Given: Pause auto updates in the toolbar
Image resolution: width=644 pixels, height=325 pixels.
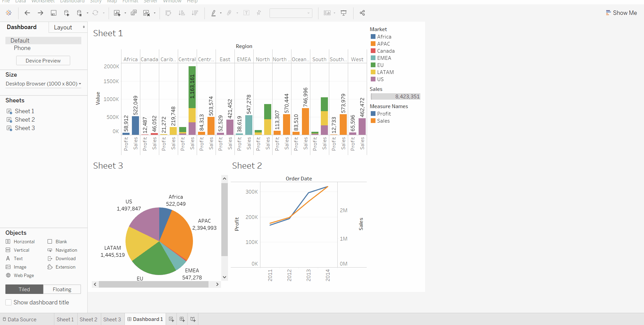Looking at the screenshot, I should [x=78, y=13].
